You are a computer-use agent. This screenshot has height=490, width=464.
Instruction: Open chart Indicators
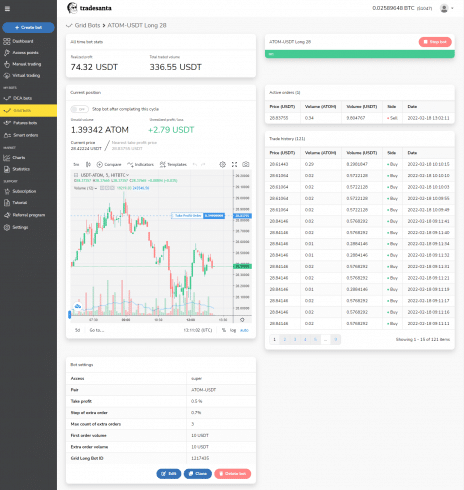pos(140,164)
